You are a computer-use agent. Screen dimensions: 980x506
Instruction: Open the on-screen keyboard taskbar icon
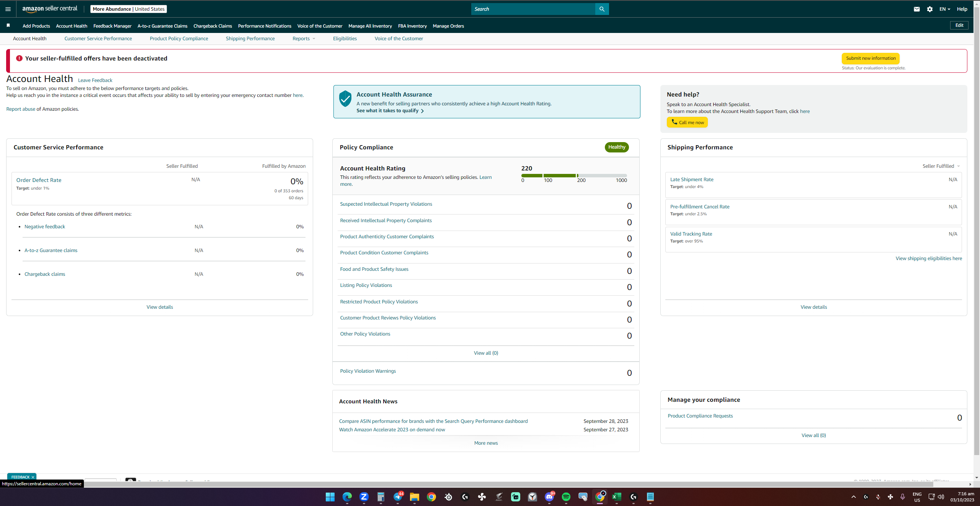coord(583,497)
